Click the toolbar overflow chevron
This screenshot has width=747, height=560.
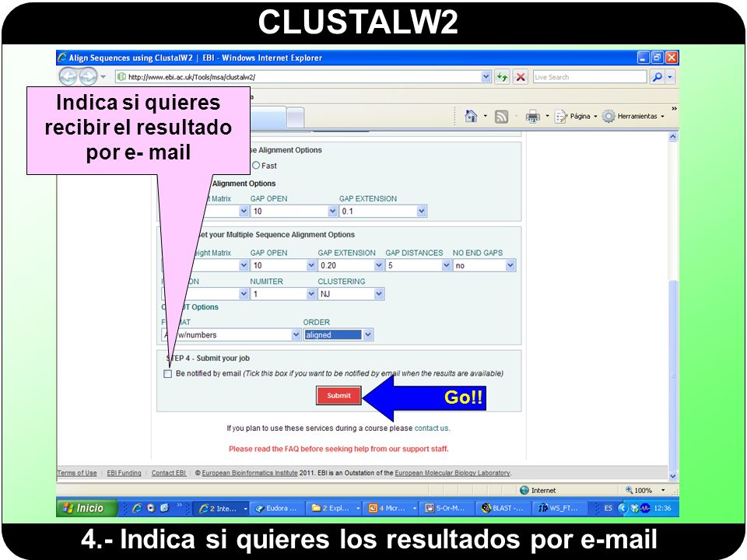pyautogui.click(x=674, y=109)
